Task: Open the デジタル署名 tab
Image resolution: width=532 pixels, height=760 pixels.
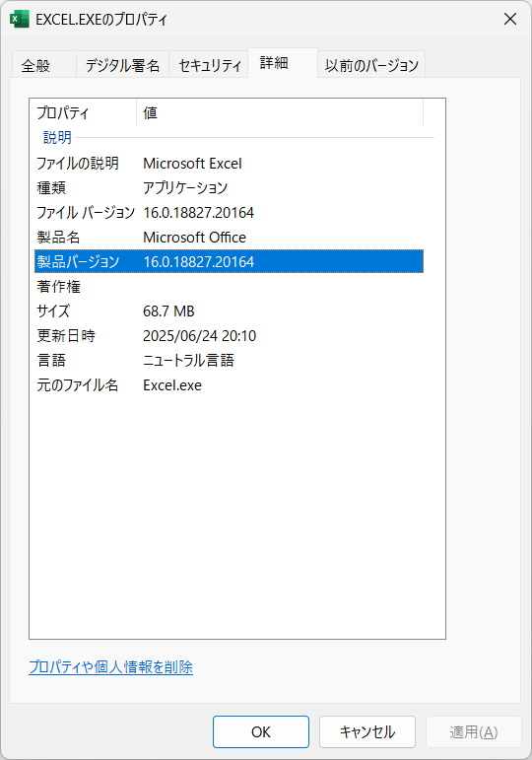Action: click(x=122, y=65)
